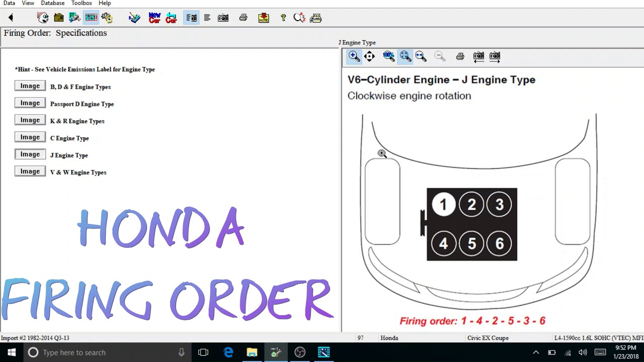Viewport: 644px width, 362px height.
Task: Open Image for J Engine Type
Action: 30,154
